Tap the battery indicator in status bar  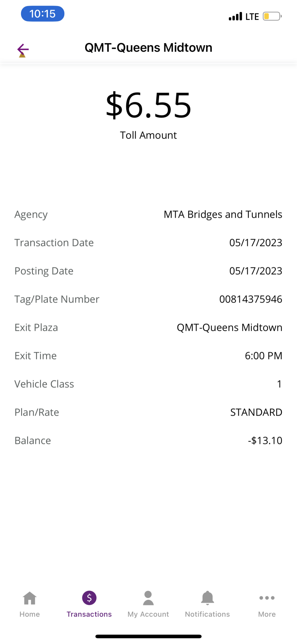(272, 16)
